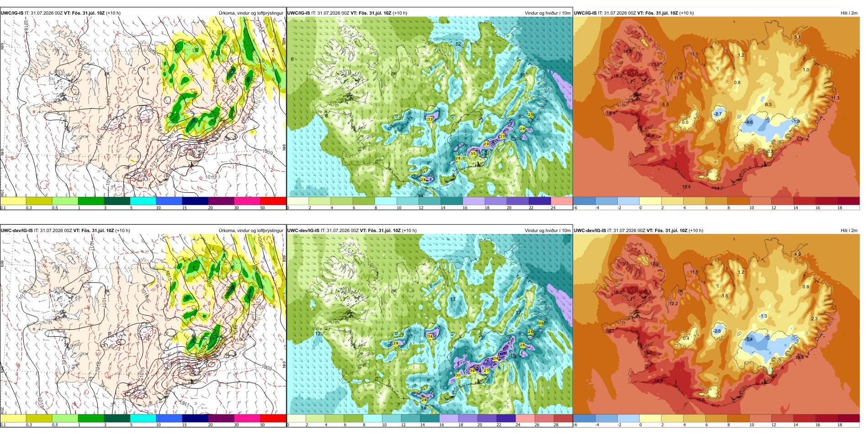This screenshot has height=434, width=868.
Task: Open the bottom UWC-dev temperature map
Action: click(716, 324)
